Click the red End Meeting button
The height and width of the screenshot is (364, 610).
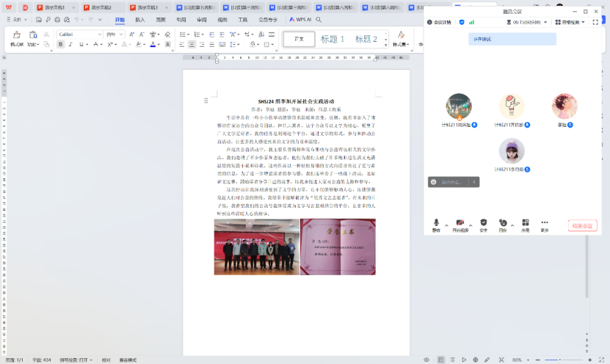tap(581, 225)
